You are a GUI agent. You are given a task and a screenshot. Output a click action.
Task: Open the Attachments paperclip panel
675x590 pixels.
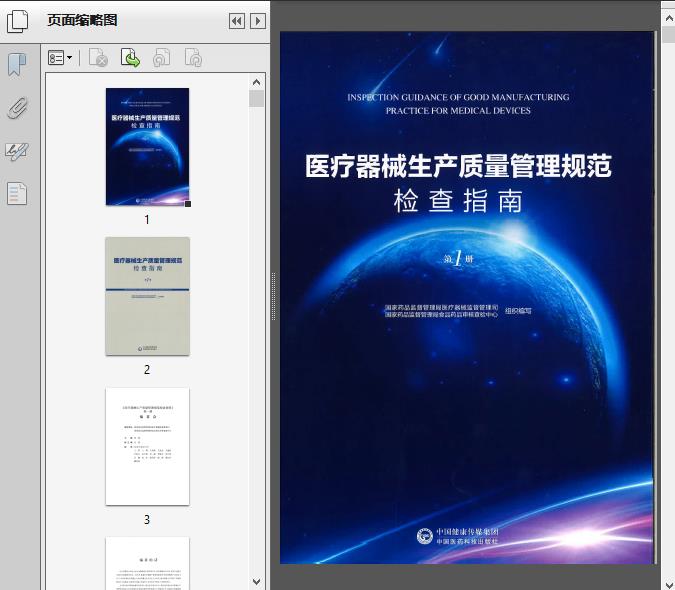[x=17, y=108]
